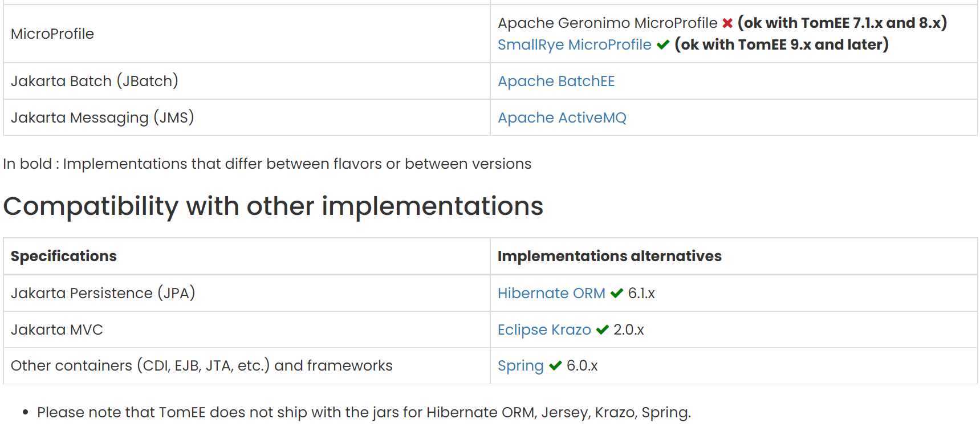This screenshot has height=427, width=980.
Task: Open the Spring link
Action: tap(520, 366)
